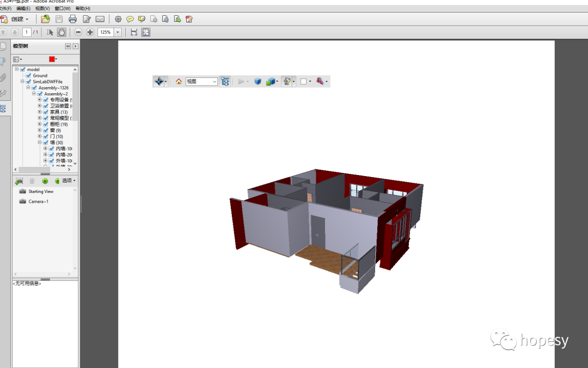588x368 pixels.
Task: Open the model render mode cubes icon
Action: (271, 81)
